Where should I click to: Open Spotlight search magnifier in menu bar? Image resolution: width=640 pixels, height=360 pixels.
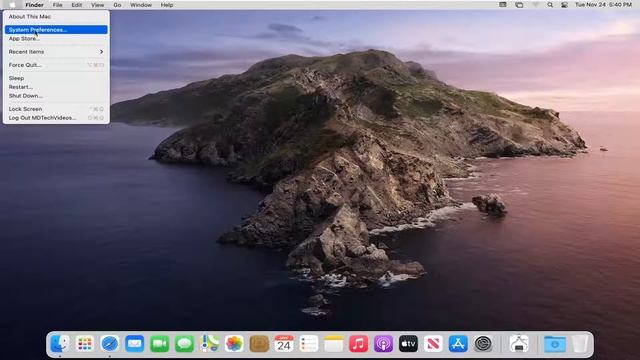click(550, 5)
